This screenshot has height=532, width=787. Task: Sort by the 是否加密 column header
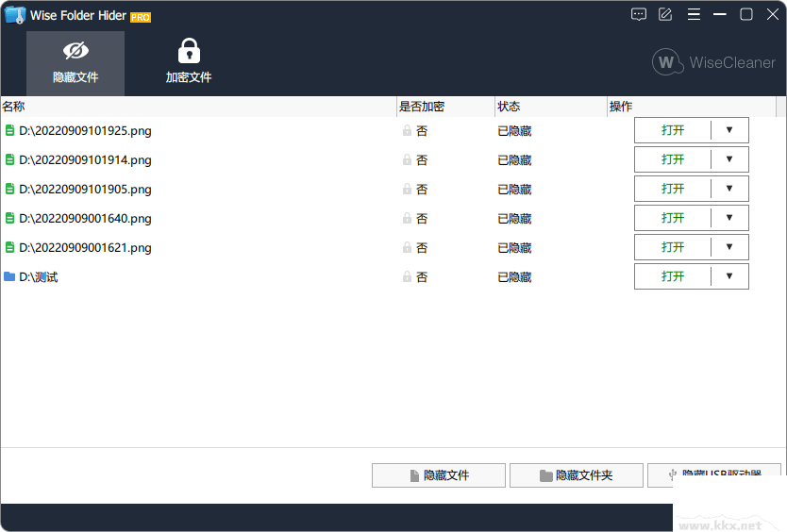point(445,107)
